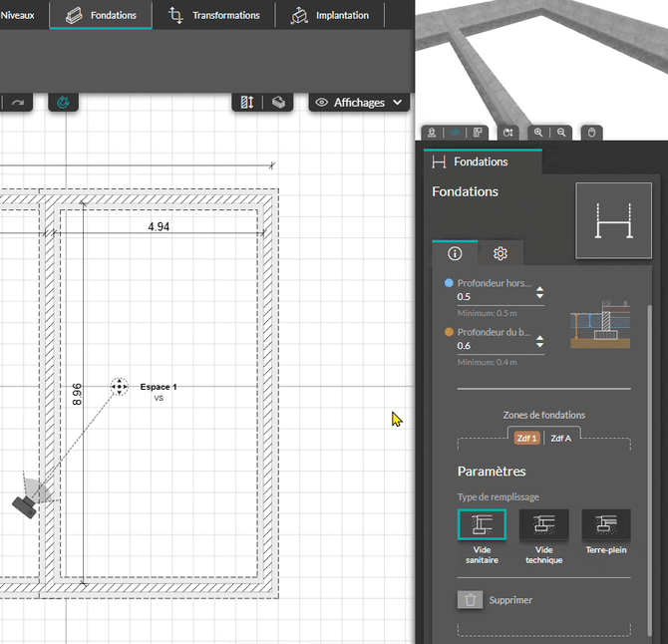Open the Transformations ribbon tab

[x=214, y=15]
